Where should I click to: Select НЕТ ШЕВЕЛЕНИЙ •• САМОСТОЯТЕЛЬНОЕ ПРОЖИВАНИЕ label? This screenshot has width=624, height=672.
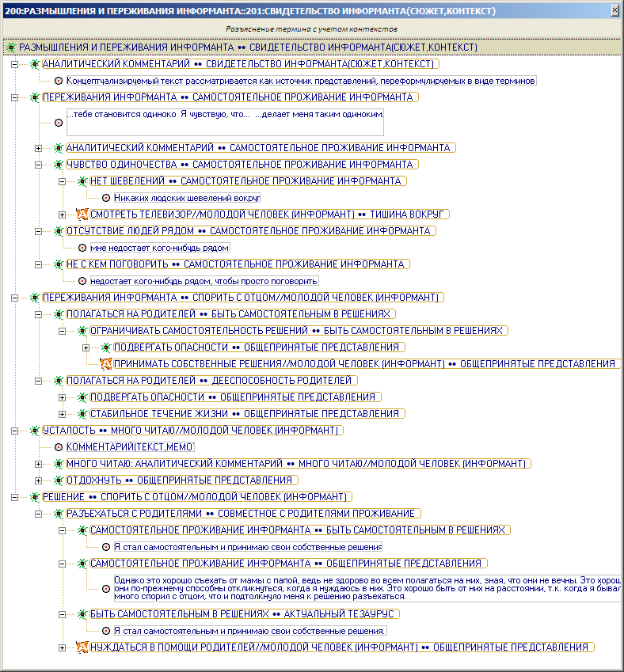(x=248, y=181)
